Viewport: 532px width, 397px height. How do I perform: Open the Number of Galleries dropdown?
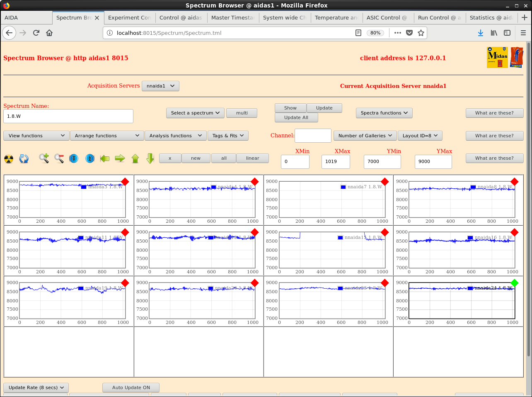click(365, 136)
